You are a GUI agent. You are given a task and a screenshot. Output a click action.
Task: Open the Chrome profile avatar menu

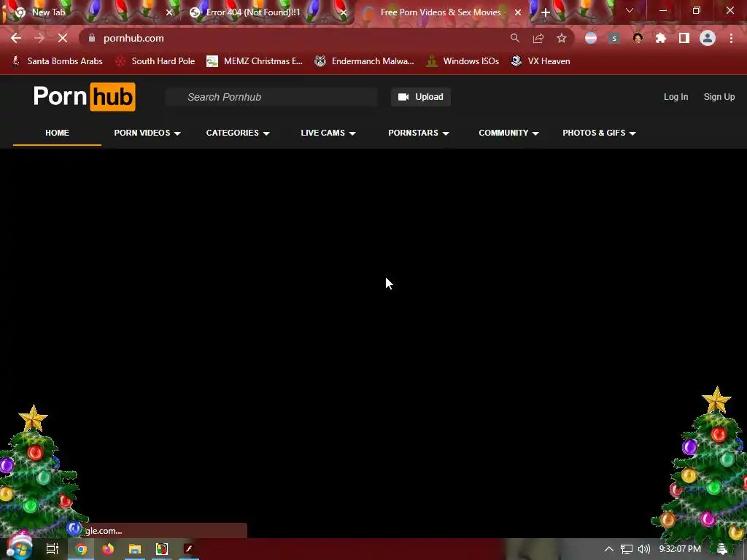point(708,38)
